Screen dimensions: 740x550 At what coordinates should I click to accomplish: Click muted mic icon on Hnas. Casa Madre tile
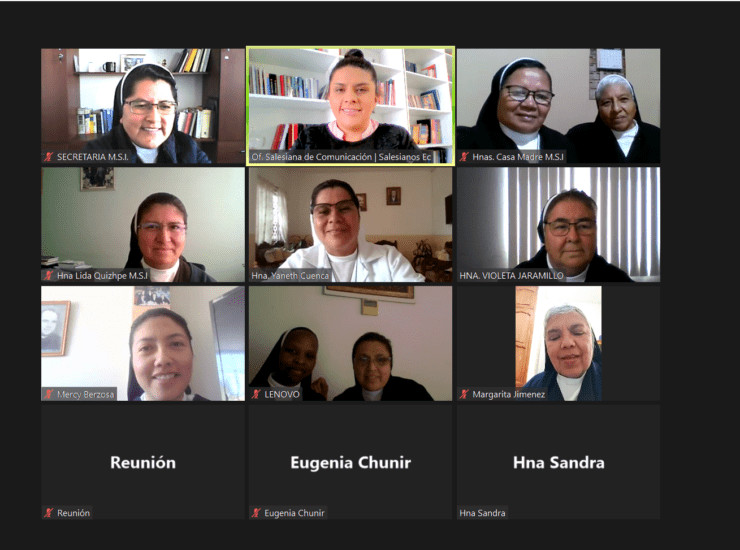[x=464, y=157]
